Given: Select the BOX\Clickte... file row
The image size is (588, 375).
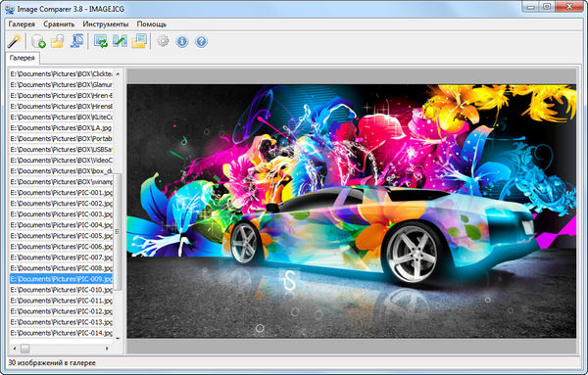Looking at the screenshot, I should (61, 73).
